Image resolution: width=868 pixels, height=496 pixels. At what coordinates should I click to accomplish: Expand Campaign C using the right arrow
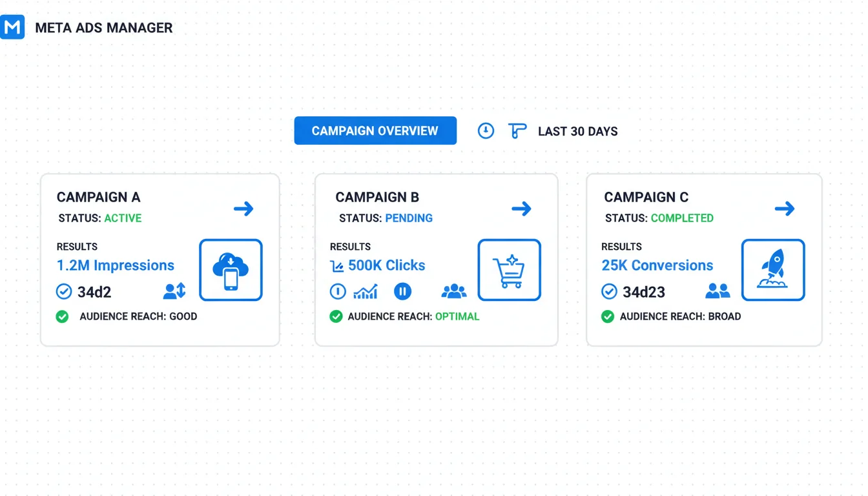(784, 209)
